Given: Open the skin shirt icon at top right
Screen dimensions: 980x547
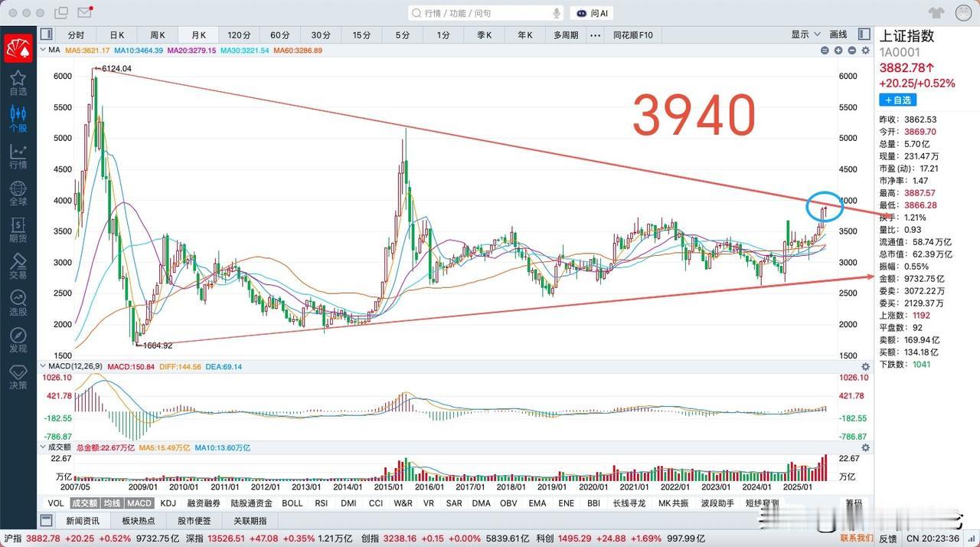Looking at the screenshot, I should [x=937, y=13].
